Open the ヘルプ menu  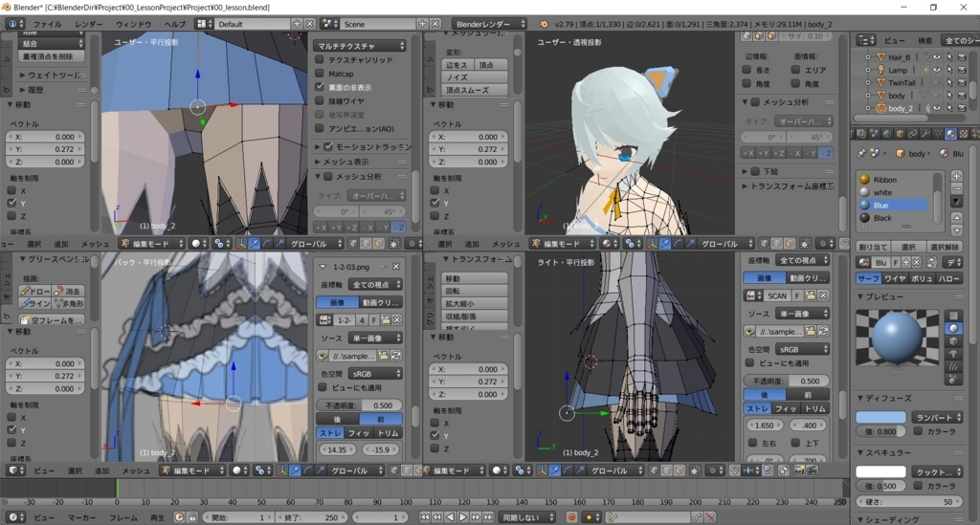click(174, 24)
